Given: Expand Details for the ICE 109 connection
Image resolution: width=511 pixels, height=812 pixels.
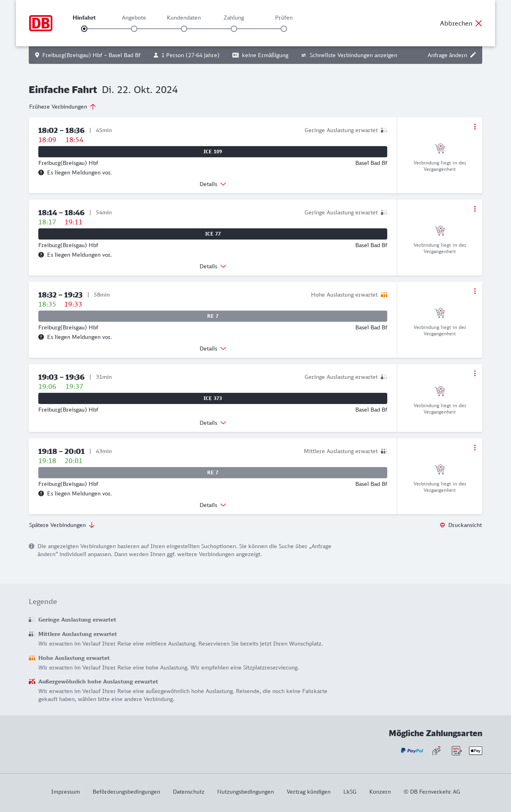Looking at the screenshot, I should coord(213,184).
